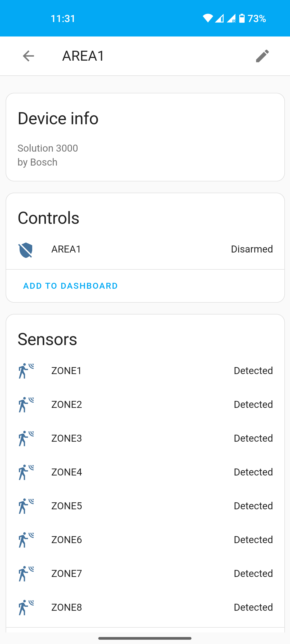Image resolution: width=290 pixels, height=644 pixels.
Task: Tap the battery status bar icon
Action: coord(242,18)
